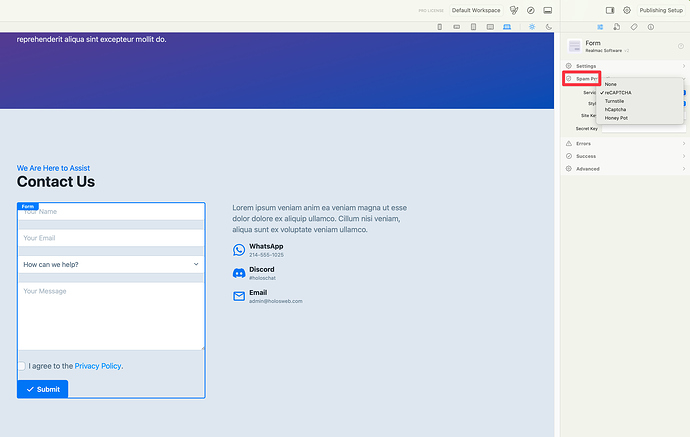The width and height of the screenshot is (690, 437).
Task: Click the Submit button
Action: point(43,389)
